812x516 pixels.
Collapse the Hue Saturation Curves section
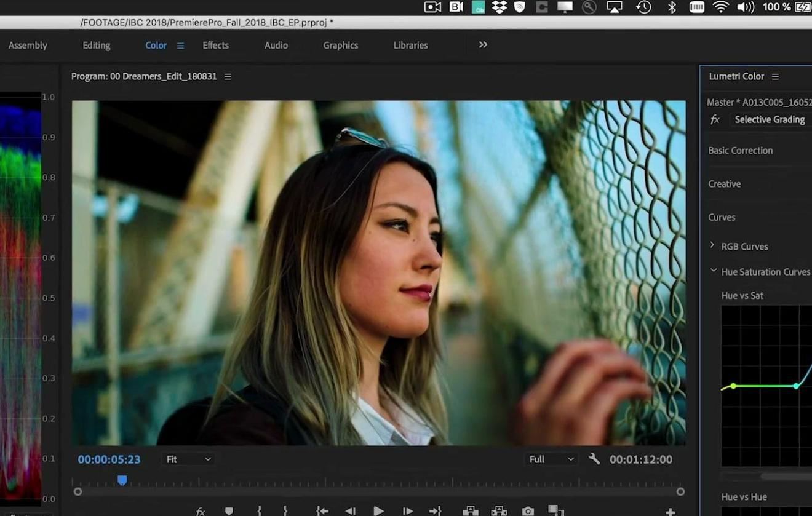[x=714, y=271]
